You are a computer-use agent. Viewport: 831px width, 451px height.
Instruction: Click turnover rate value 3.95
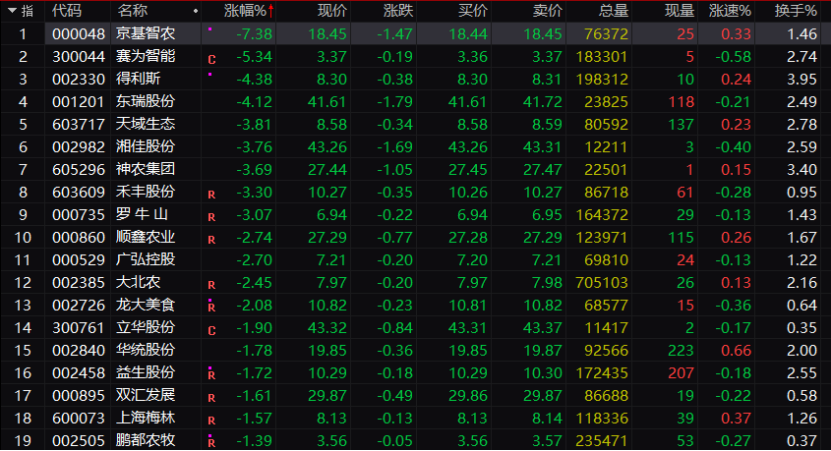coord(802,79)
